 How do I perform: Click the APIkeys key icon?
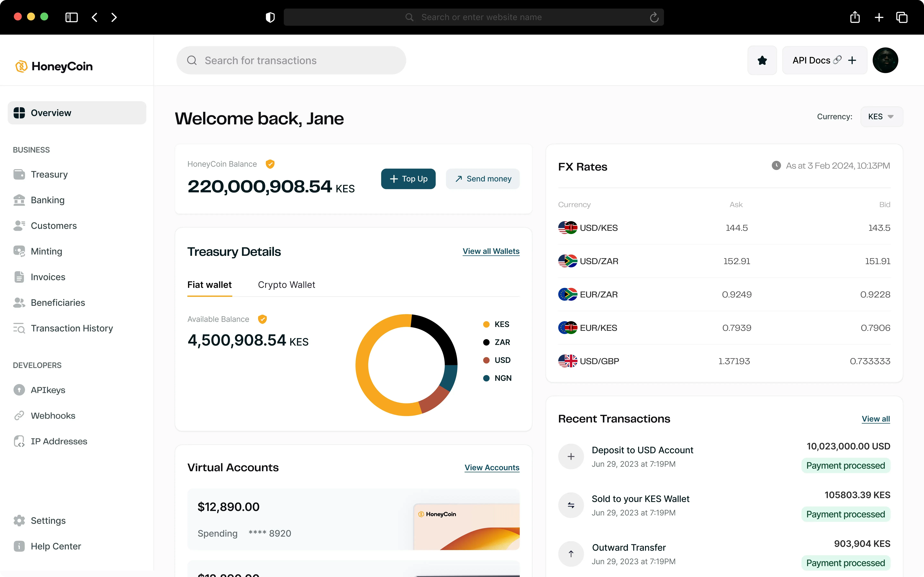[19, 390]
